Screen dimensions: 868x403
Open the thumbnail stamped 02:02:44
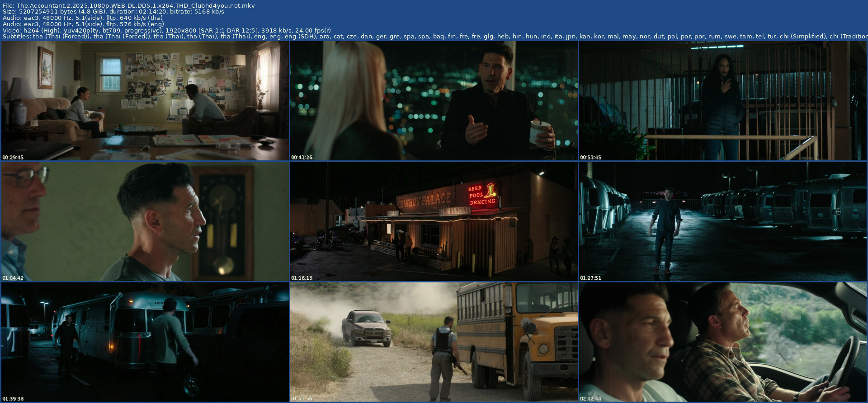click(723, 342)
